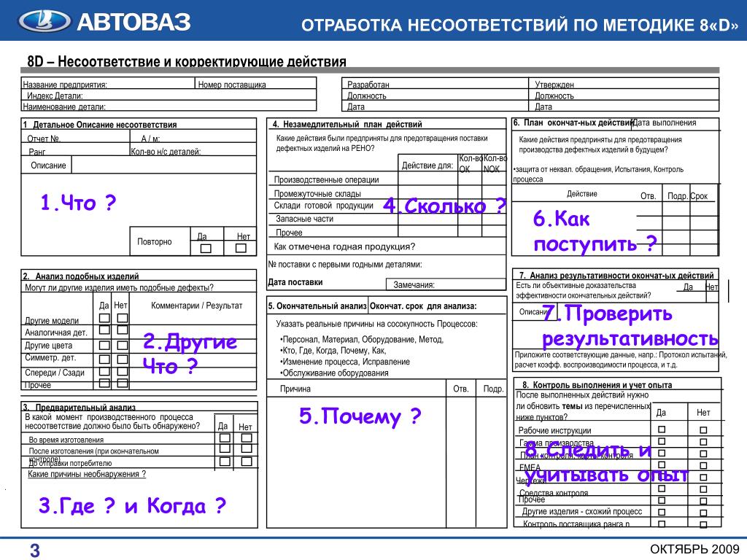
Task: Check Нет for Рабочие инструкции
Action: coord(703,429)
